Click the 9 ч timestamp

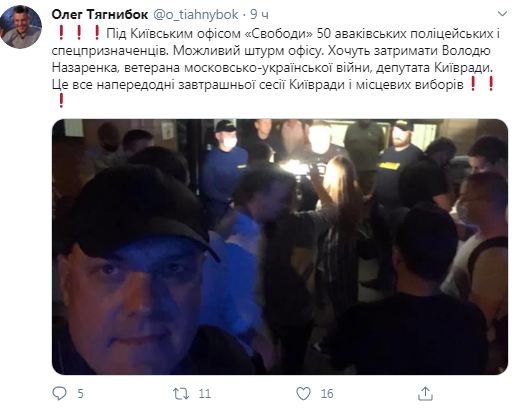[x=259, y=15]
